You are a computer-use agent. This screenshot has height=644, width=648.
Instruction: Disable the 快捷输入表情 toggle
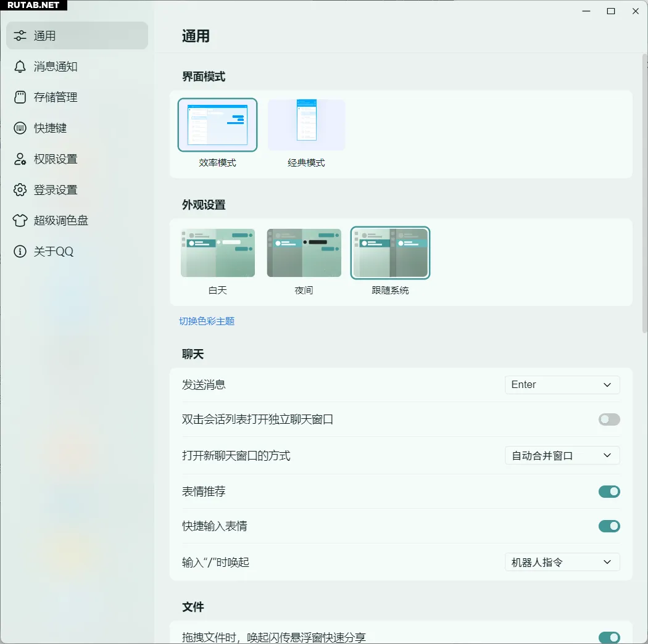pyautogui.click(x=609, y=526)
